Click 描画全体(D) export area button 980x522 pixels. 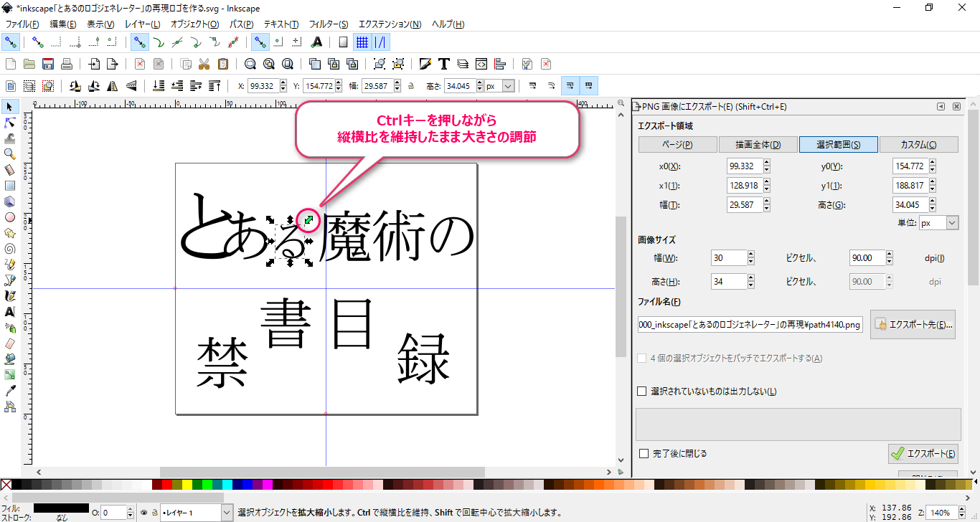(758, 144)
